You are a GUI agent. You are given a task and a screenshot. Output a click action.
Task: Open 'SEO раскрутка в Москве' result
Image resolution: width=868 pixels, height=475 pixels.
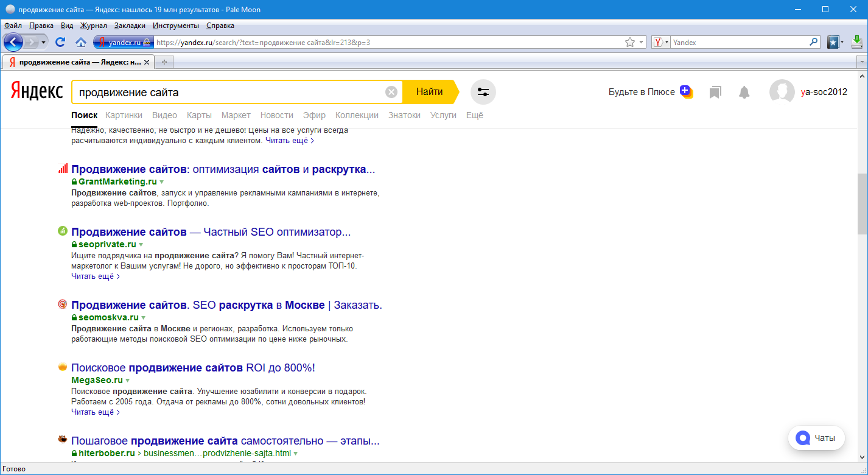point(226,305)
